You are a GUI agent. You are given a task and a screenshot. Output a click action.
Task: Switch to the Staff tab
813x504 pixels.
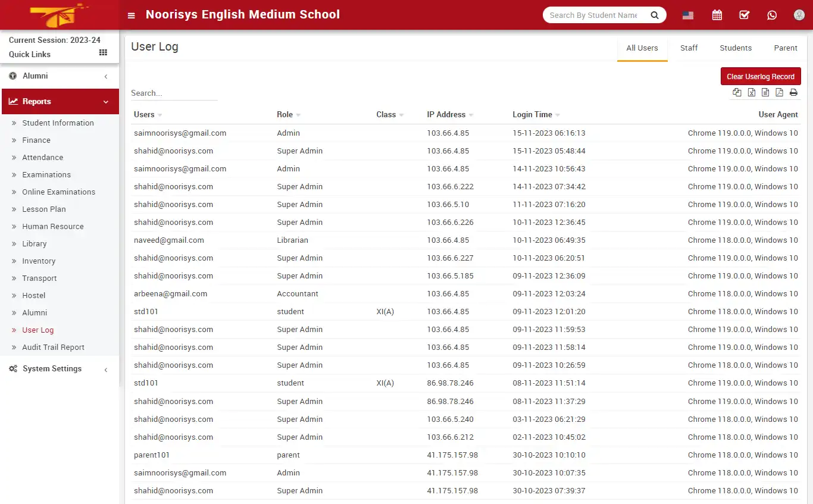(689, 48)
